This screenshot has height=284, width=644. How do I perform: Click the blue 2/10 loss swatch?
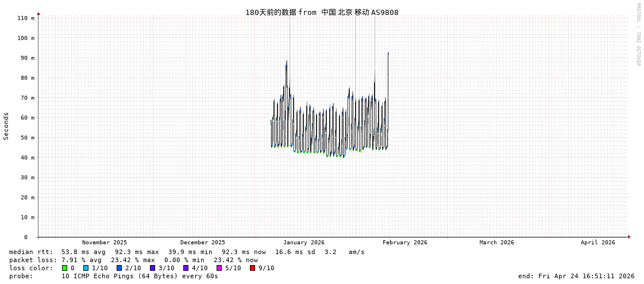pyautogui.click(x=119, y=268)
